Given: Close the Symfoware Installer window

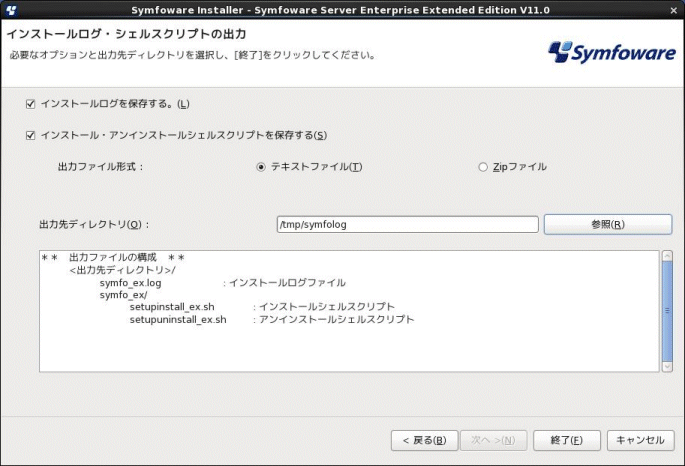Looking at the screenshot, I should pyautogui.click(x=673, y=10).
